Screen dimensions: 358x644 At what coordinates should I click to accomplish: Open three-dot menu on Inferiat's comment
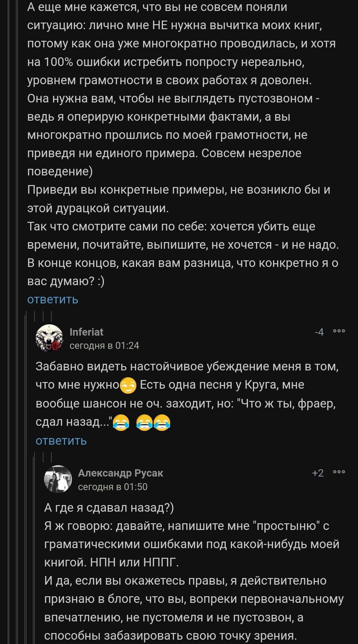339,331
